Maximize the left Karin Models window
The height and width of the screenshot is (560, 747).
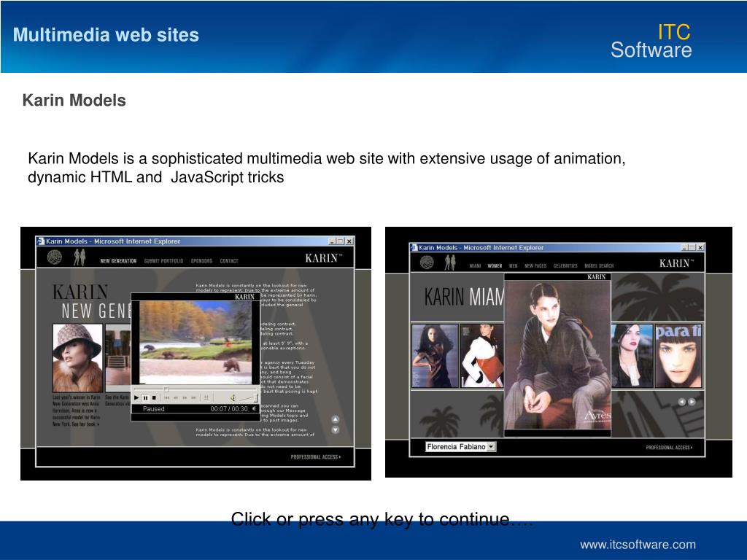coord(341,241)
